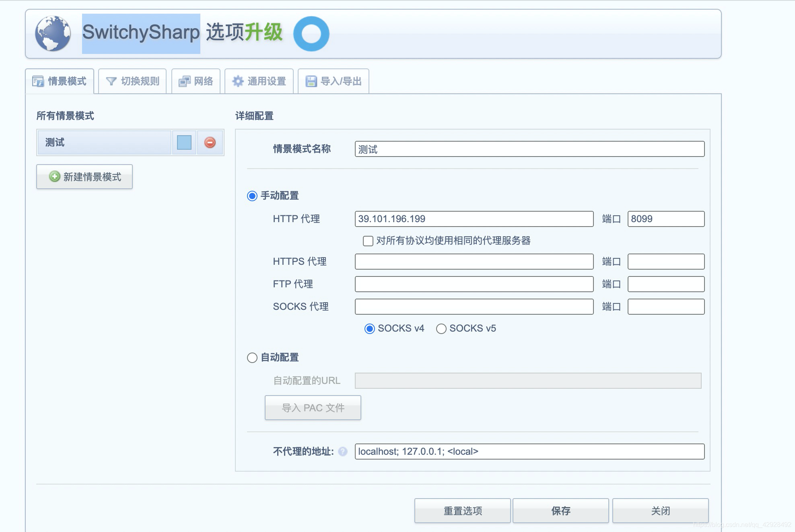The height and width of the screenshot is (532, 795).
Task: Go to the 通用设置 tab
Action: click(x=259, y=81)
